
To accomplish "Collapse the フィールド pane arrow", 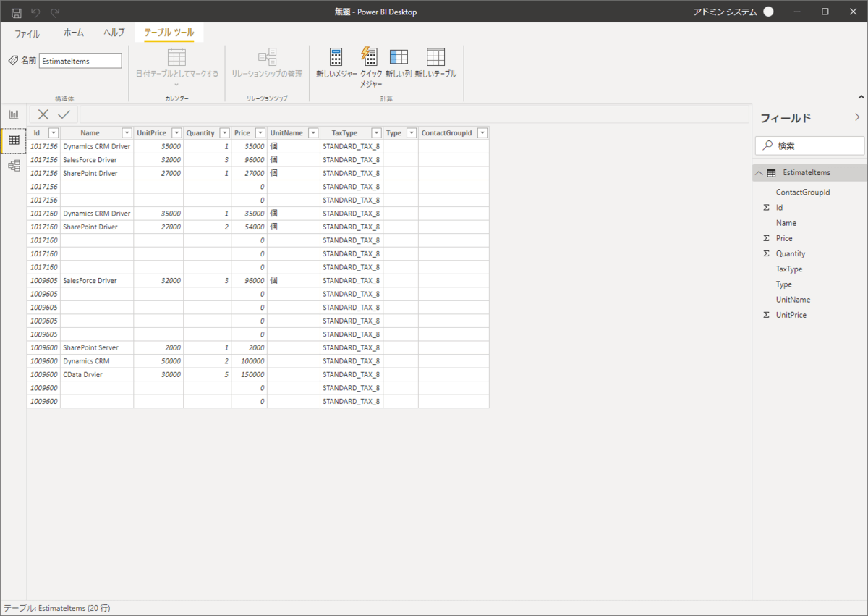I will pos(857,117).
